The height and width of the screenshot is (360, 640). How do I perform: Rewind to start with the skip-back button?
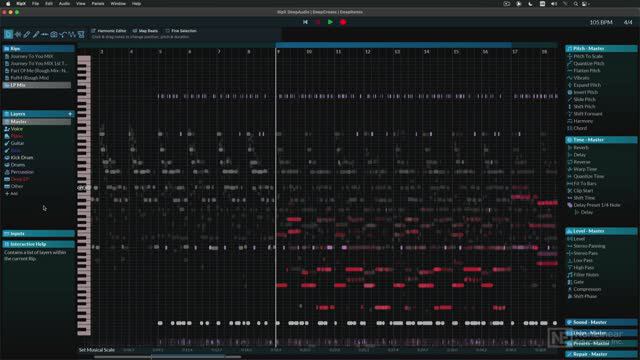pyautogui.click(x=305, y=22)
